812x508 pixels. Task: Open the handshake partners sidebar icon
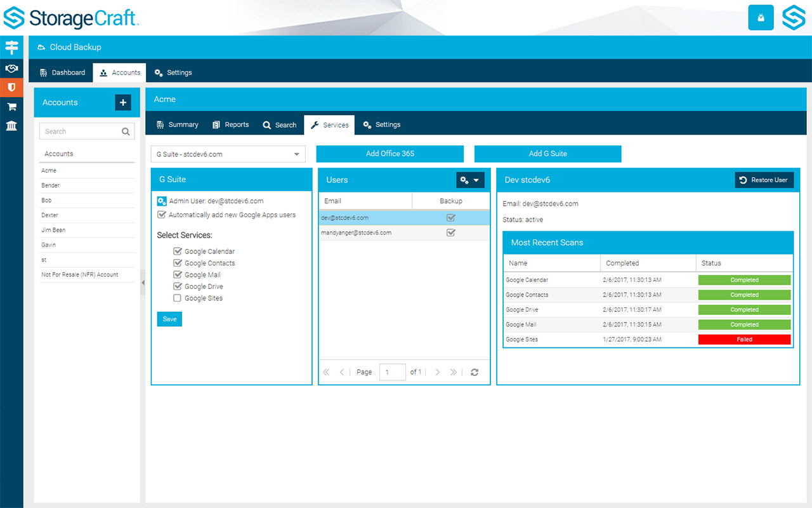pyautogui.click(x=11, y=68)
